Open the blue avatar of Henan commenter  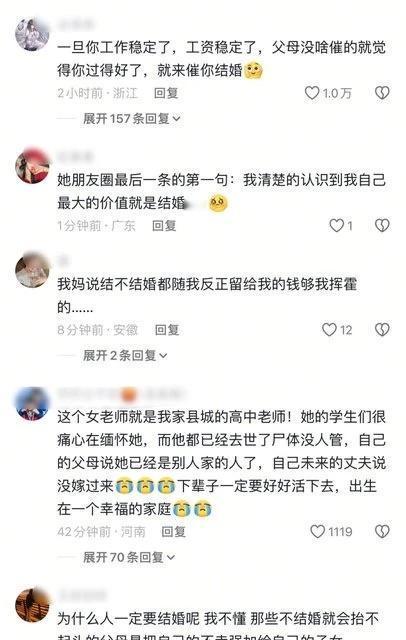coord(32,403)
